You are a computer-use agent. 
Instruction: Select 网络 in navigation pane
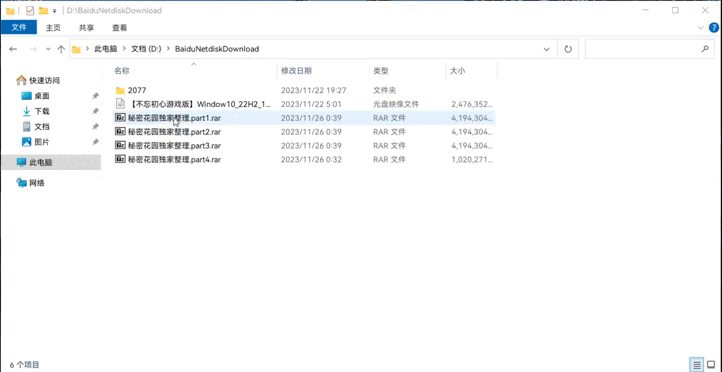point(37,183)
